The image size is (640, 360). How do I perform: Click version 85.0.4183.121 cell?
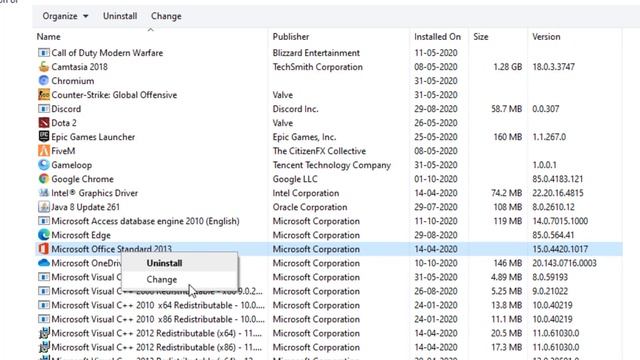coord(558,179)
